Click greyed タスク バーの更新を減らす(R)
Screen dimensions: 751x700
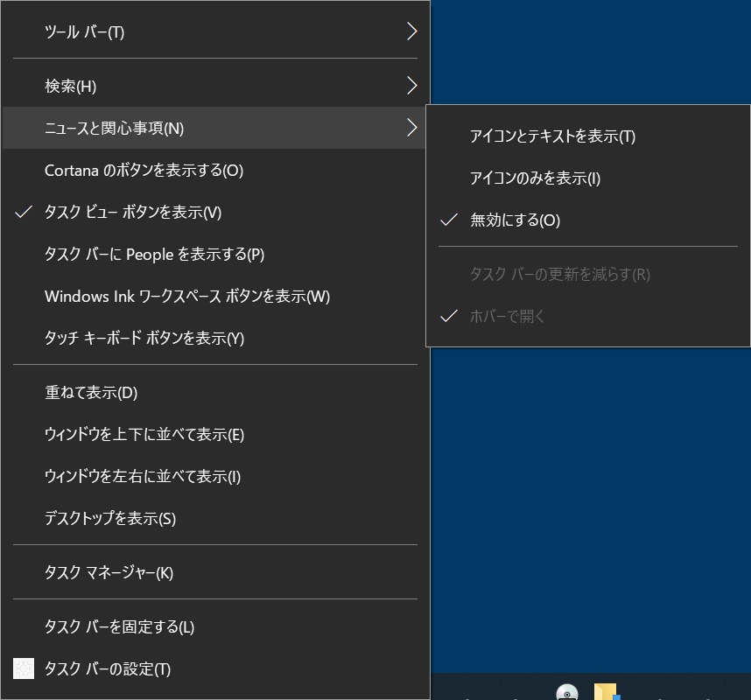pos(588,275)
